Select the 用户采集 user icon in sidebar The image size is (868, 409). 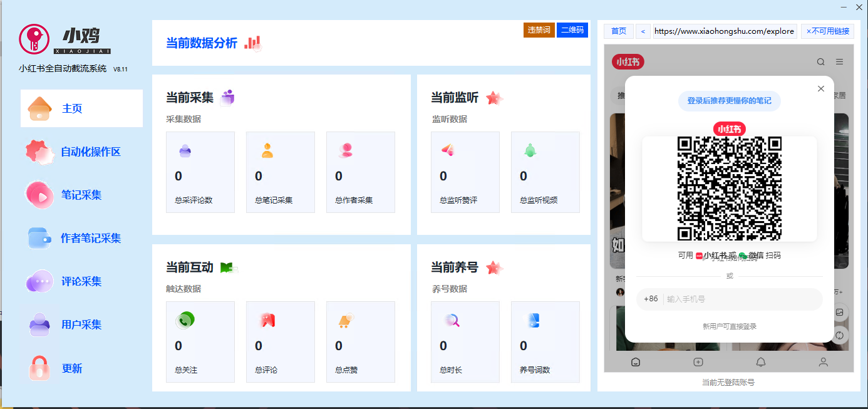pyautogui.click(x=39, y=324)
